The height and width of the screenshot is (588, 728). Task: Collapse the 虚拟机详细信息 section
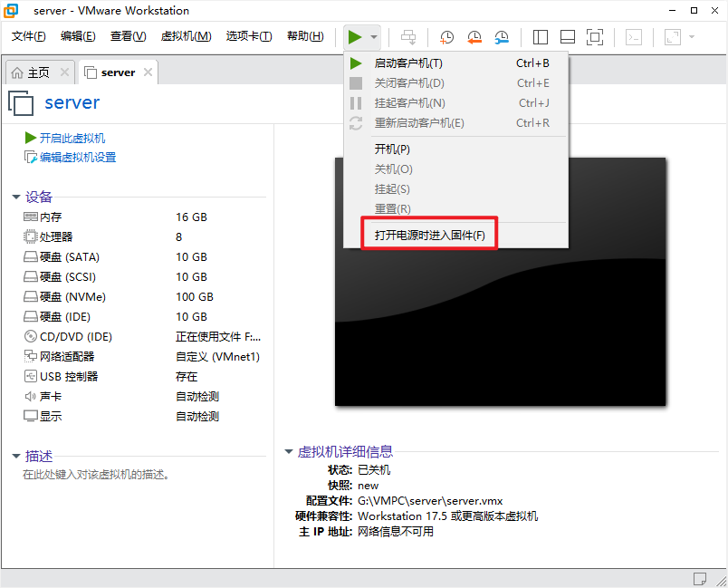tap(289, 451)
